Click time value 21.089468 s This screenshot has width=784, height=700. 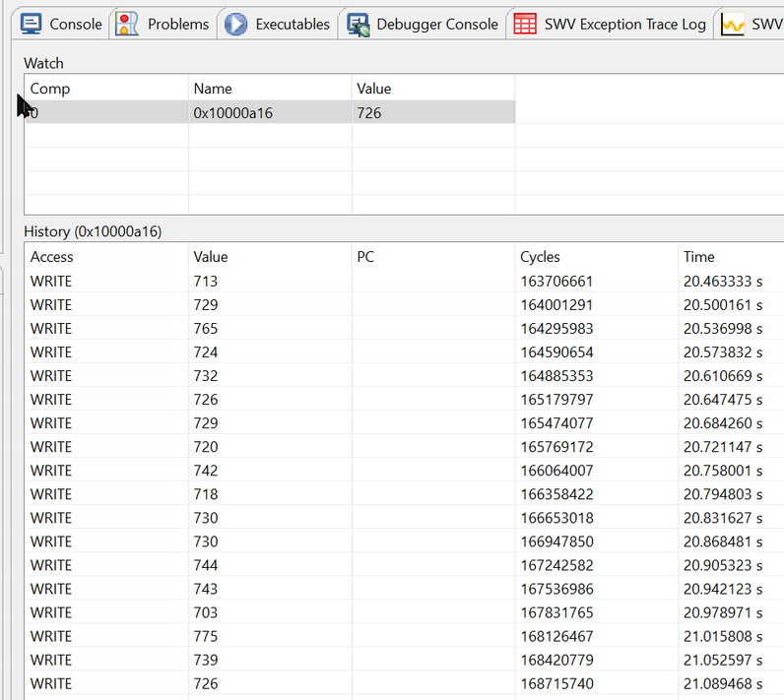(723, 683)
